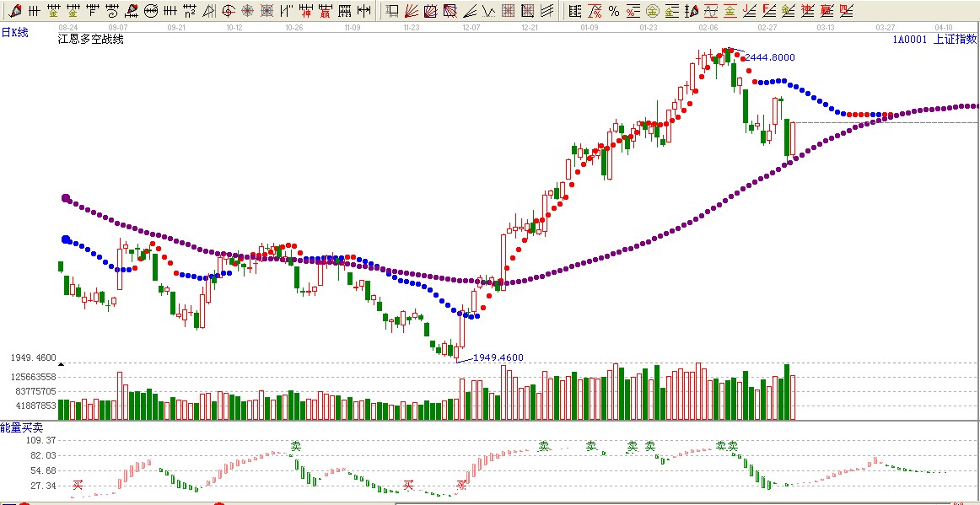Image resolution: width=980 pixels, height=505 pixels.
Task: Select the red circle crosshair tool
Action: [229, 11]
